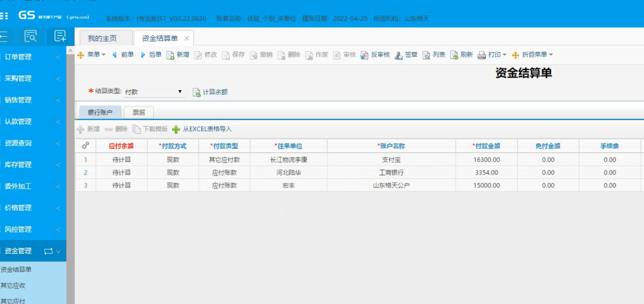Click the main toolbar 新增 button

[x=178, y=54]
